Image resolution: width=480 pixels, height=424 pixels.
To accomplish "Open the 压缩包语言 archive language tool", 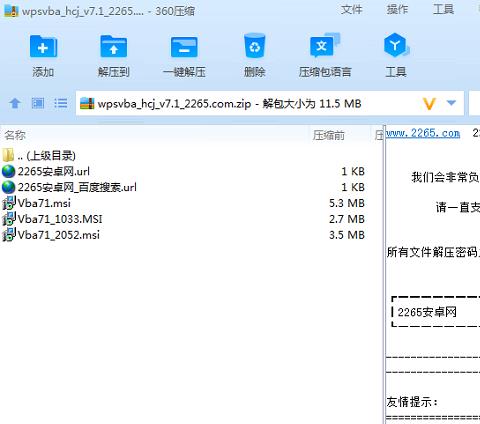I will (325, 45).
